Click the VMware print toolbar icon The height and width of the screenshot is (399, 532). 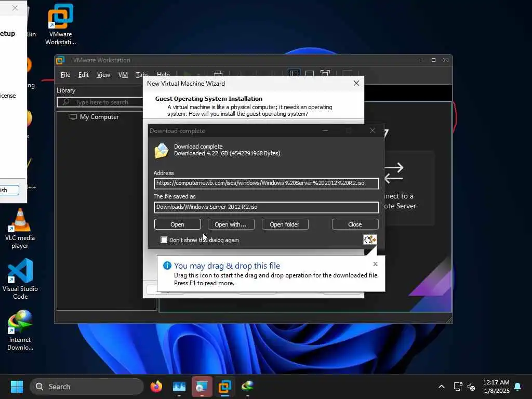pyautogui.click(x=218, y=74)
